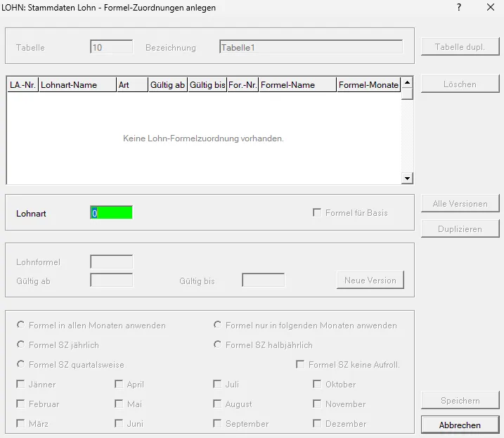The height and width of the screenshot is (438, 504).
Task: Click the help question mark icon
Action: tap(459, 7)
